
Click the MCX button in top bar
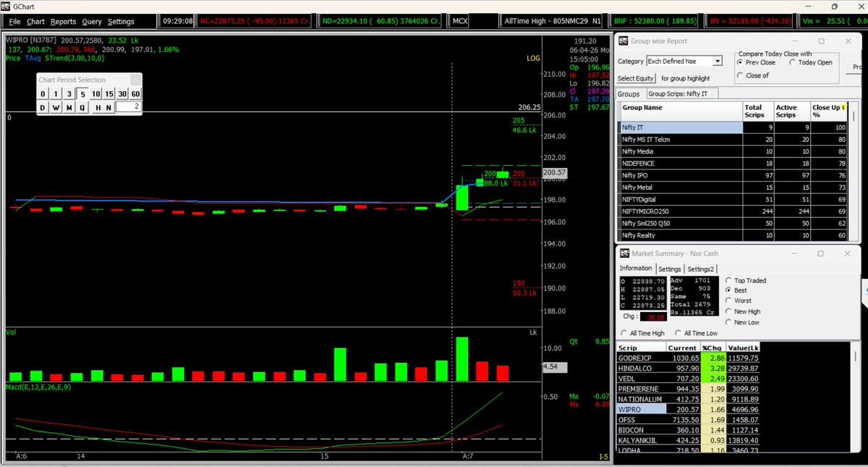tap(459, 22)
